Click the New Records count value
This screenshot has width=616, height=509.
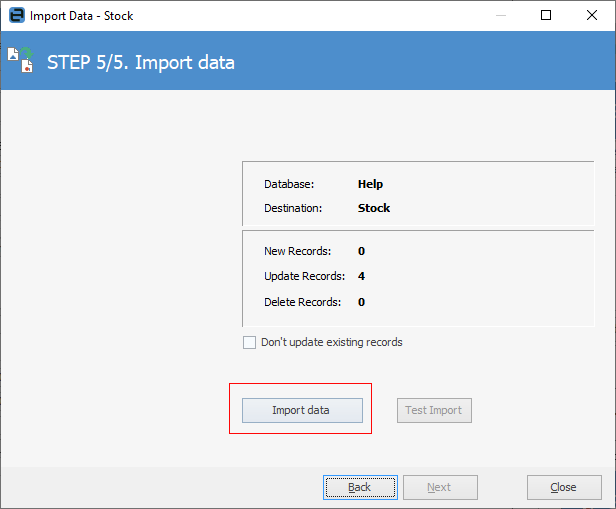point(361,251)
